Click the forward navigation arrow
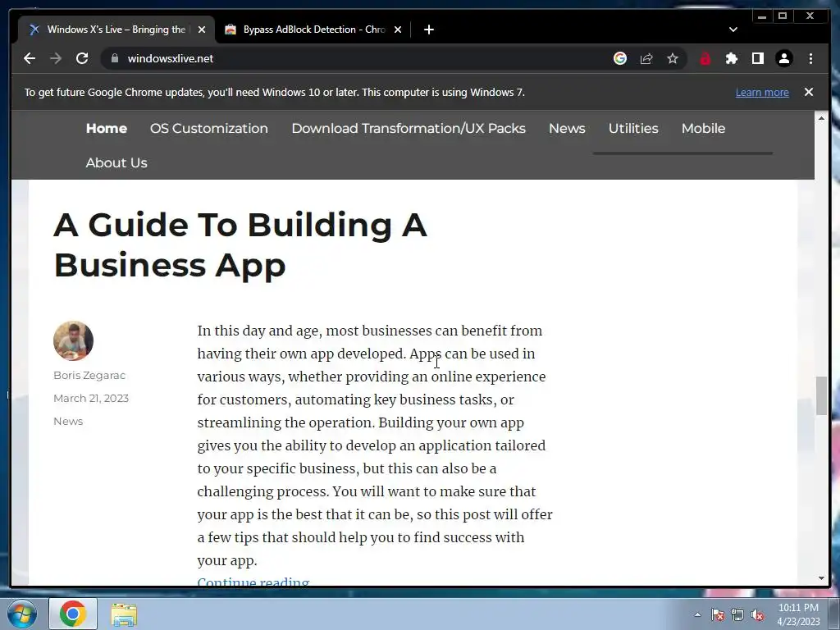This screenshot has height=630, width=840. [x=56, y=58]
